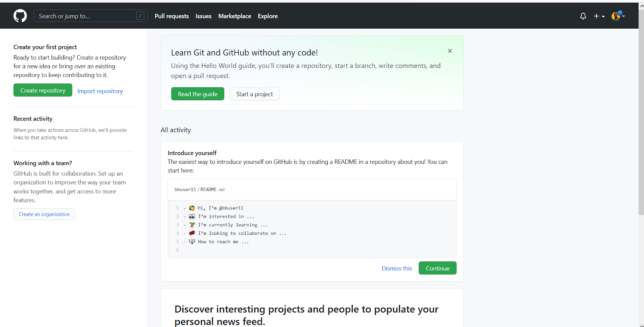Click the revolving hearts emoji on line 4
Image resolution: width=644 pixels, height=327 pixels.
[192, 234]
